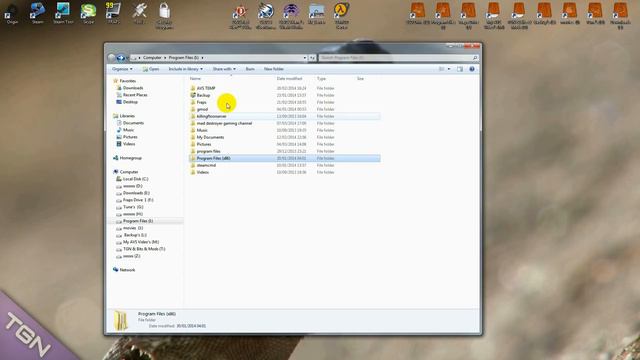Viewport: 640px width, 360px height.
Task: Open the view options dropdown arrow
Action: pyautogui.click(x=449, y=69)
